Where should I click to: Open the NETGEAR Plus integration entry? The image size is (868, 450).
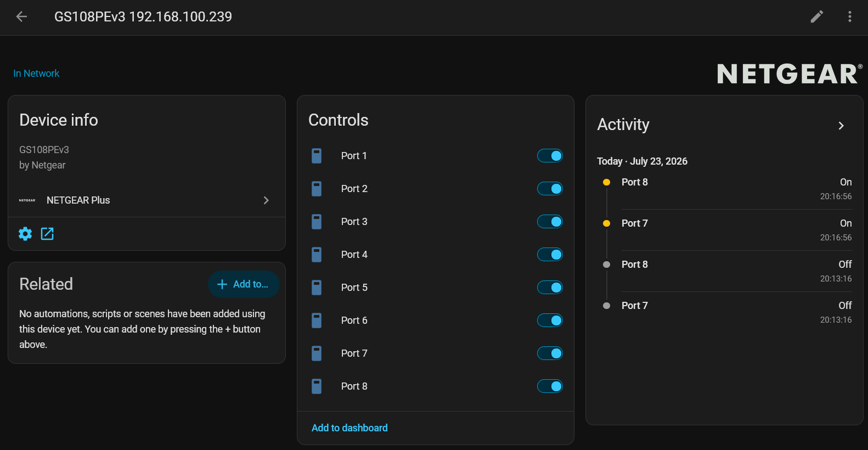(x=146, y=200)
